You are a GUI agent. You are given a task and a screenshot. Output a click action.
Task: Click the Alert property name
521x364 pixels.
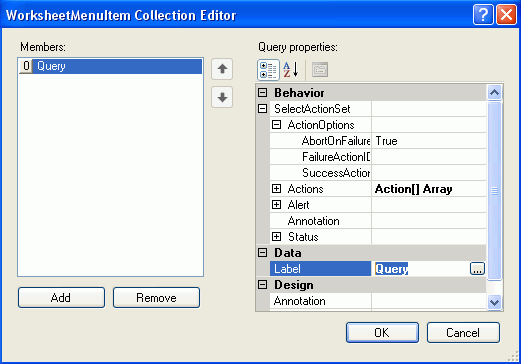[298, 205]
